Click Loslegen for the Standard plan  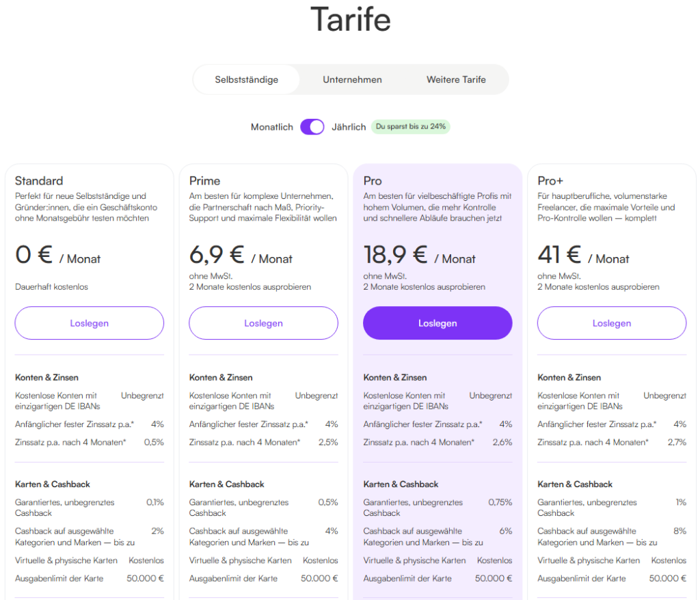(89, 323)
